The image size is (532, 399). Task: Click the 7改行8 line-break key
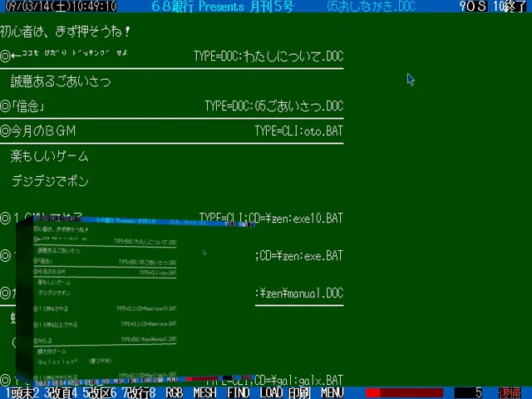click(139, 393)
